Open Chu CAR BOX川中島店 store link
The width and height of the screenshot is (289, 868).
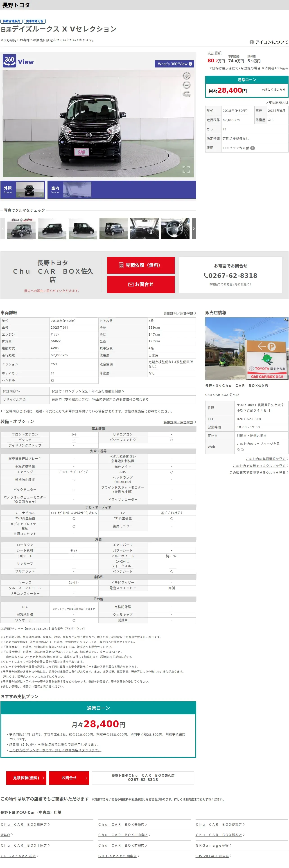124,835
